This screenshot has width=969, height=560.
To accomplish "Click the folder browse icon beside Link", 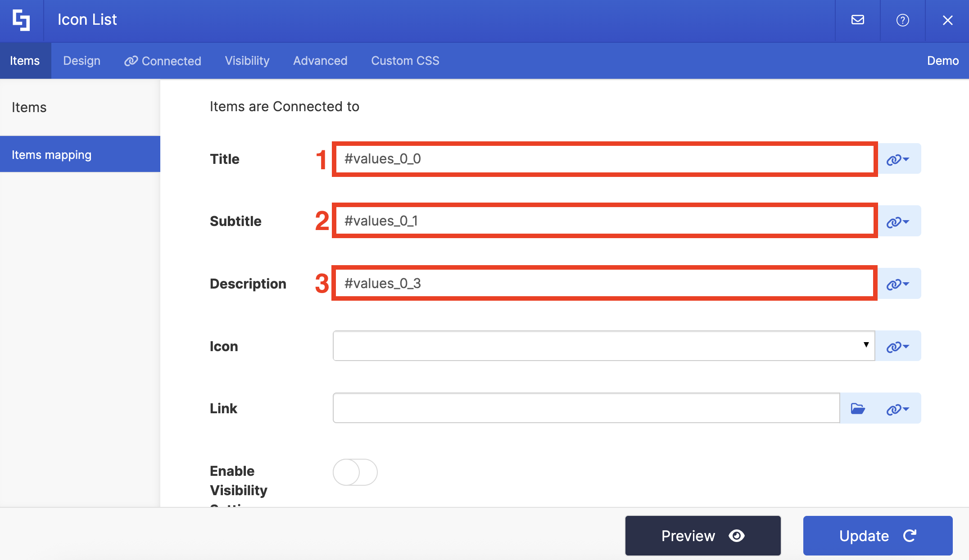I will pos(857,408).
